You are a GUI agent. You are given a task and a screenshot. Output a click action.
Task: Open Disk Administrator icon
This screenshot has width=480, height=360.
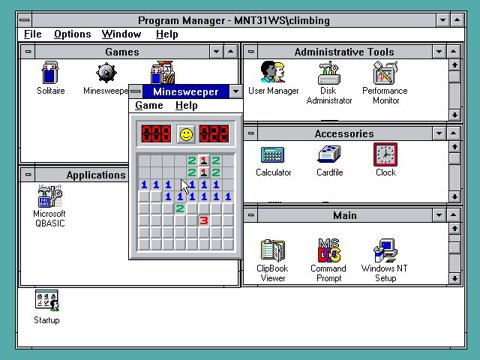(329, 72)
